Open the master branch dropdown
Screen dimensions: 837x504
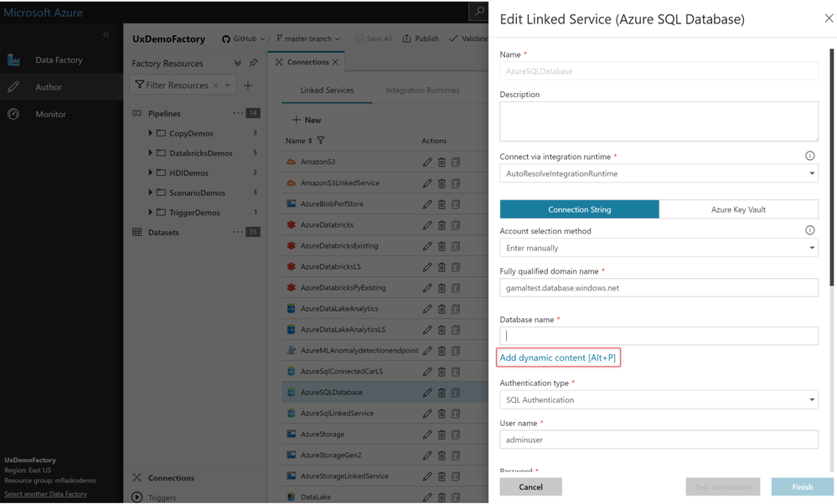pos(308,39)
